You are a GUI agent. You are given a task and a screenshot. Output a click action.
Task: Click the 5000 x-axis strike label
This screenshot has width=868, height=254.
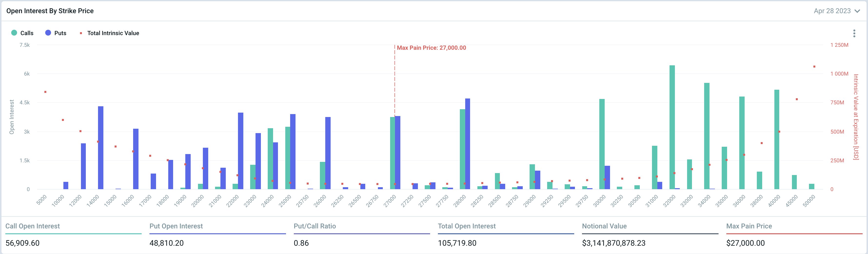pyautogui.click(x=41, y=200)
